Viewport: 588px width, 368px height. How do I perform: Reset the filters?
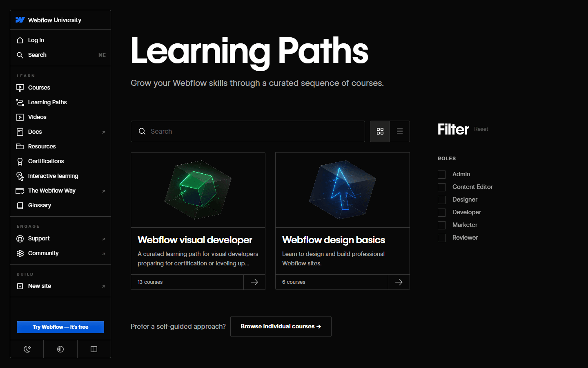tap(481, 129)
